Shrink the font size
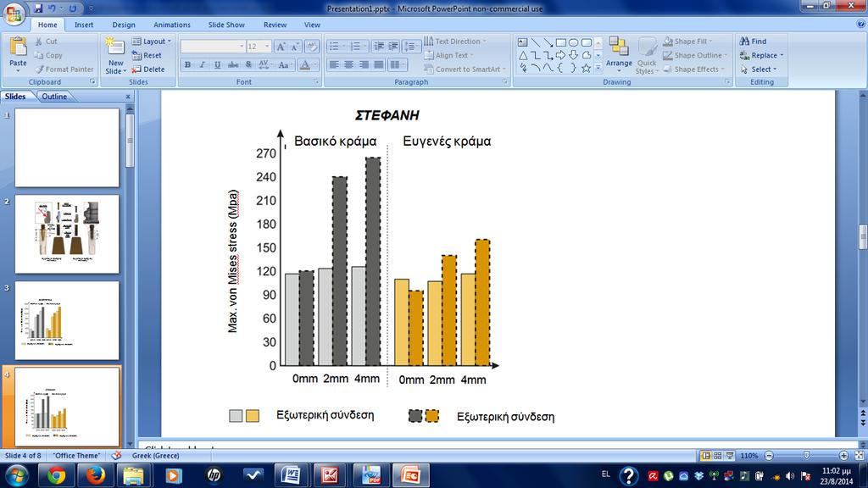This screenshot has width=868, height=488. 295,47
